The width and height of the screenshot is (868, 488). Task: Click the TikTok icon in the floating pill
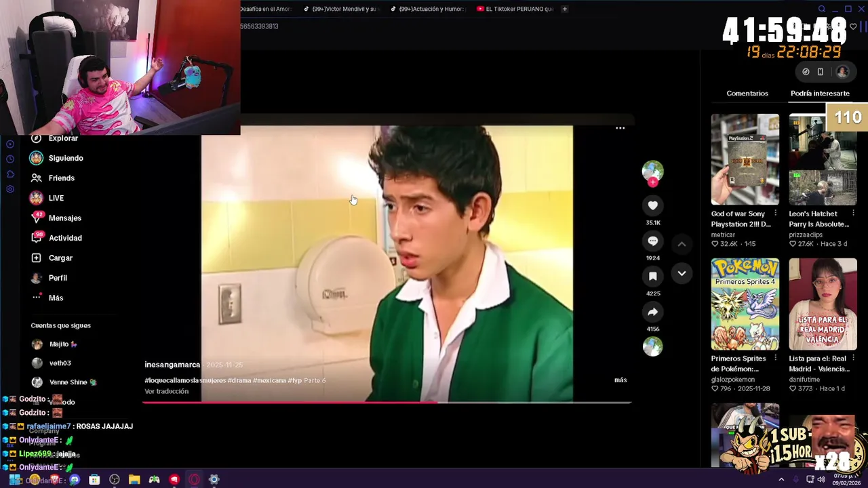(806, 71)
